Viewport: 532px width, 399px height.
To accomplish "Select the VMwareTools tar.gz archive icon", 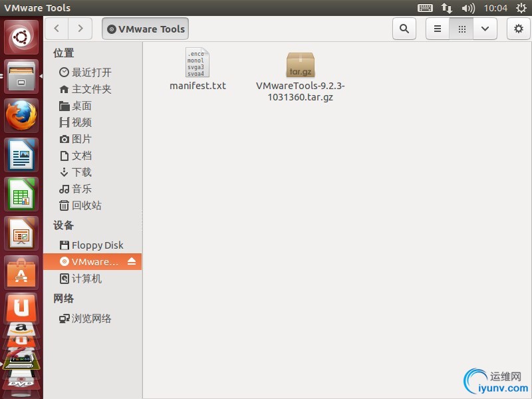I will click(x=301, y=65).
